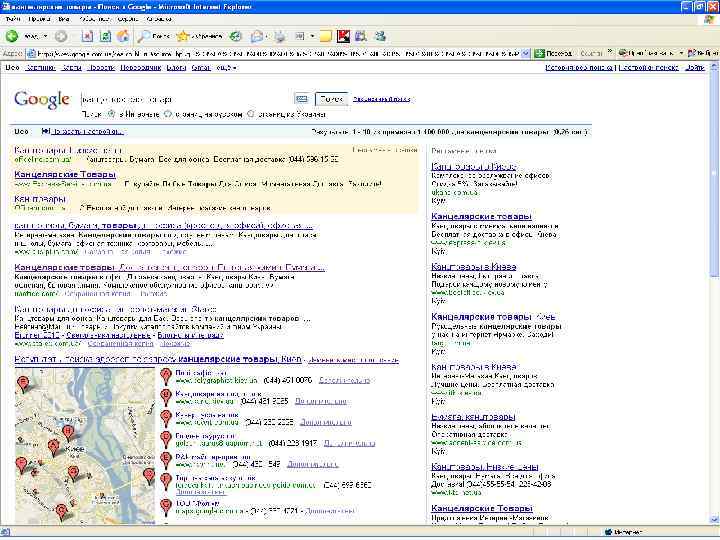Open the View (Вид) menu
This screenshot has height=540, width=720.
[x=64, y=19]
